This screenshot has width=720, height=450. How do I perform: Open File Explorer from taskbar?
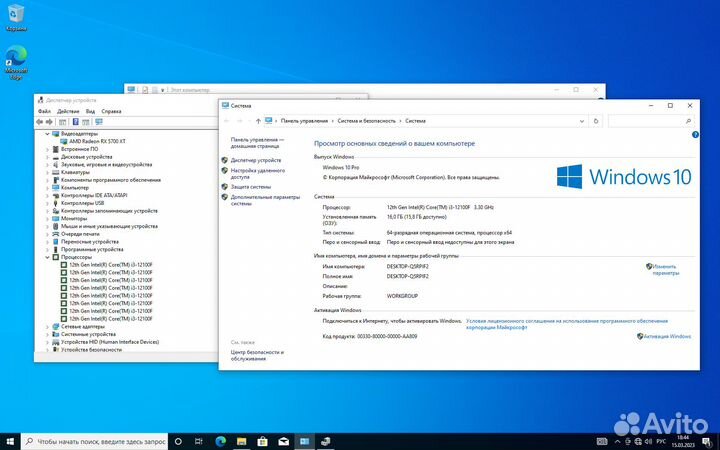[241, 441]
